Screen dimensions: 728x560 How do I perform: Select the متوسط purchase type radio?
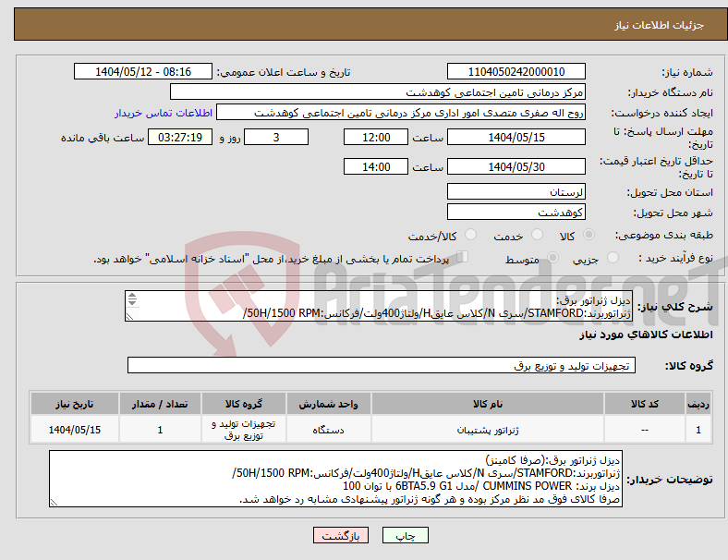point(552,257)
